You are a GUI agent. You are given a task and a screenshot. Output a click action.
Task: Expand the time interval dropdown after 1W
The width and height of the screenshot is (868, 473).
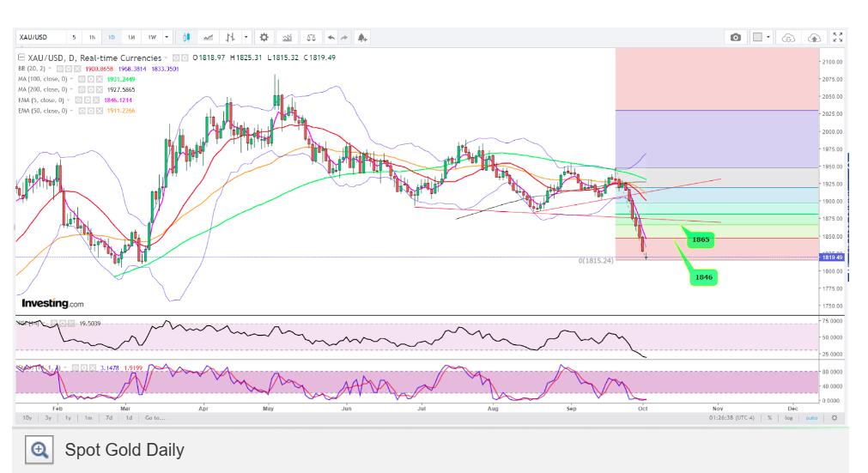[167, 37]
